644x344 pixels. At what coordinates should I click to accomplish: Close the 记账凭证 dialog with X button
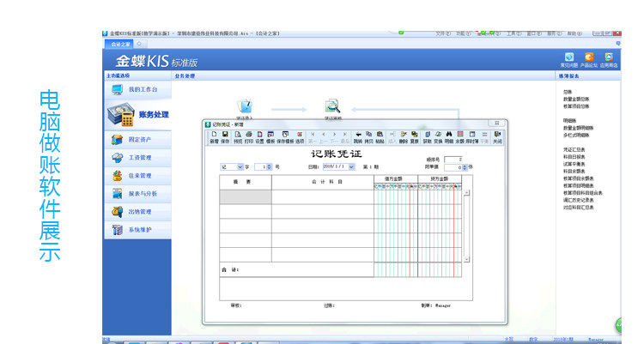tap(496, 124)
